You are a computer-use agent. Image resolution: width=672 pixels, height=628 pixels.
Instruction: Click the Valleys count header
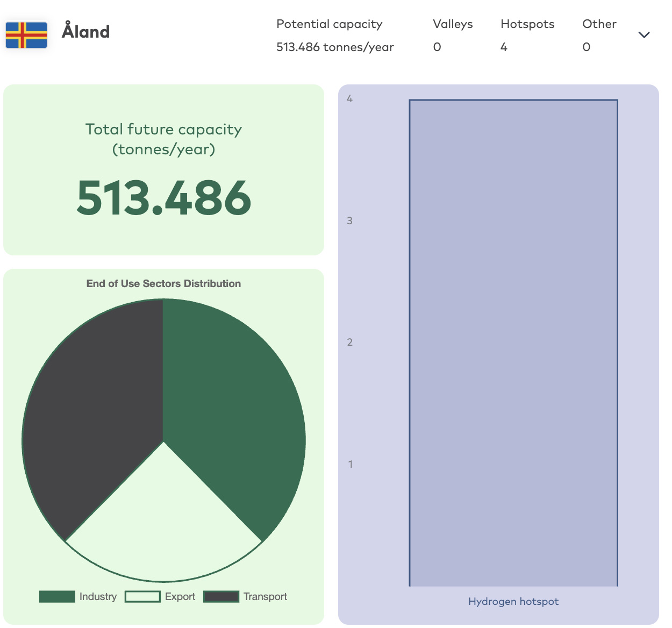pos(453,24)
